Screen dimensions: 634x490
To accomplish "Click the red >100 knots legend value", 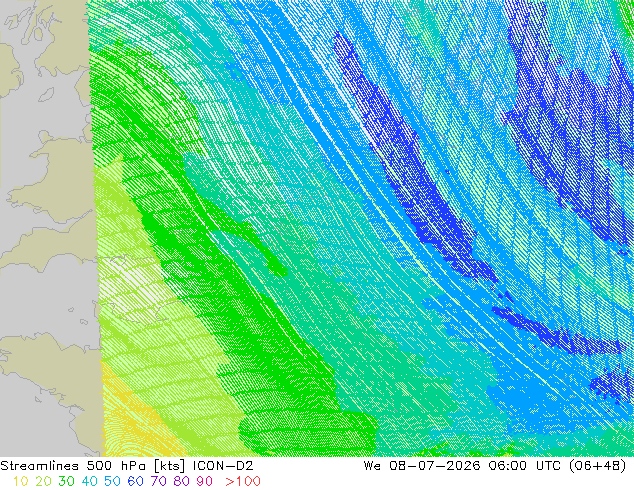I will click(243, 482).
